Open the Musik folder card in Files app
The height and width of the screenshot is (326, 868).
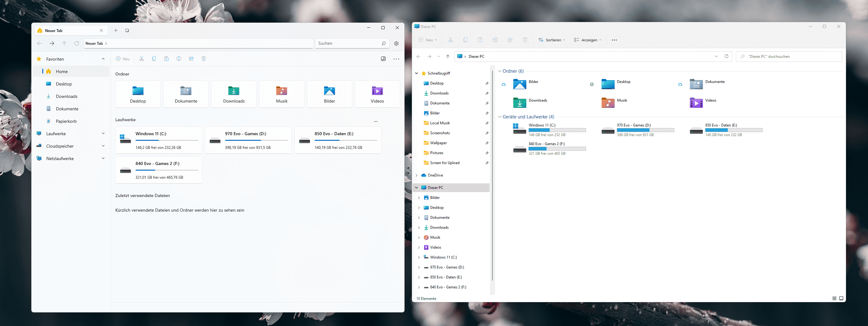click(x=282, y=94)
